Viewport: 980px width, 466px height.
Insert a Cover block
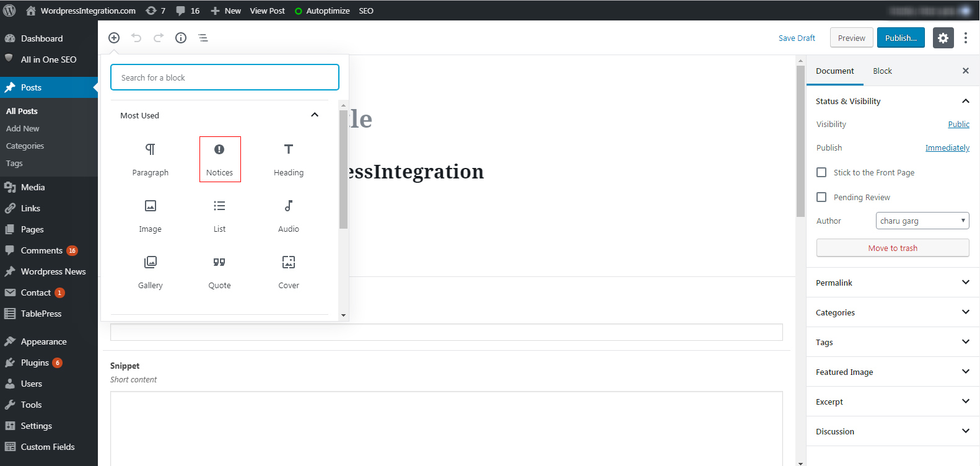pos(289,272)
